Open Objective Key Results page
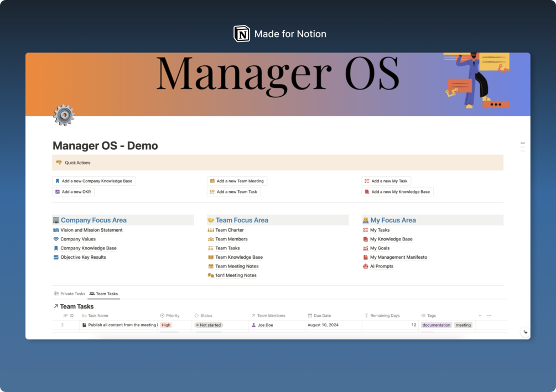556x392 pixels. pos(83,257)
